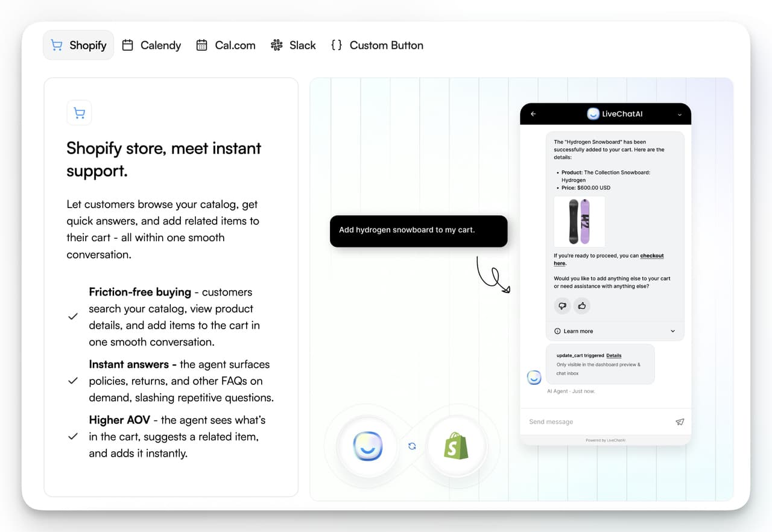Click the thumbs down feedback icon

pos(562,306)
